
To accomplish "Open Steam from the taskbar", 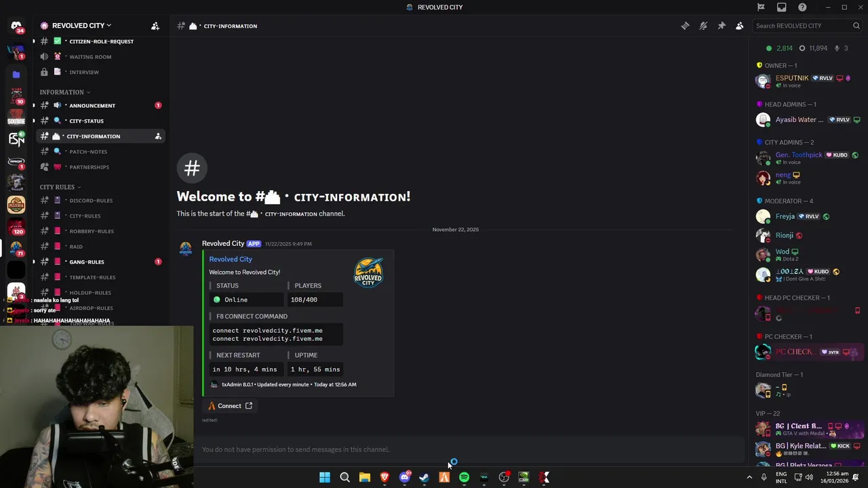I will point(425,478).
